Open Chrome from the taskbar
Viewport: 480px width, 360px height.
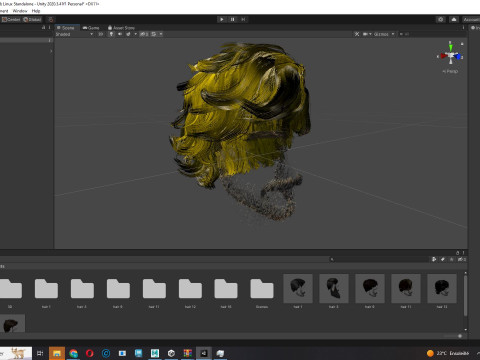coord(73,353)
